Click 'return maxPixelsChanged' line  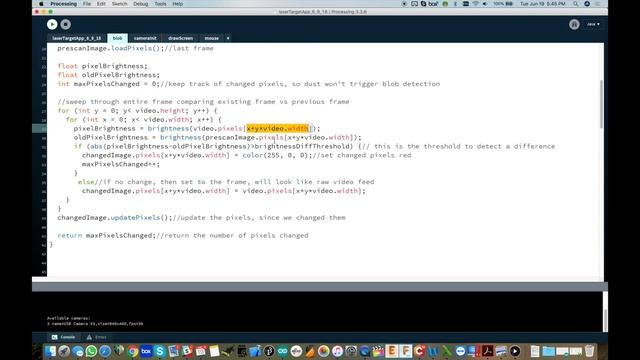click(x=182, y=236)
